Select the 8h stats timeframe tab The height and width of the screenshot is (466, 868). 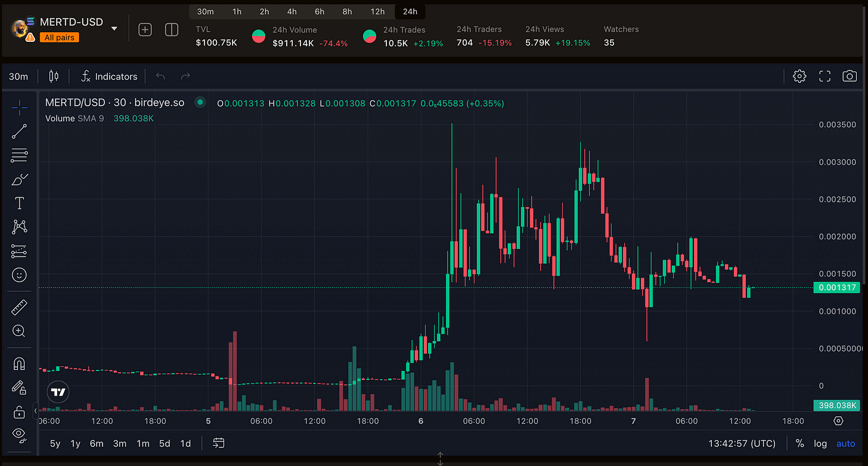tap(347, 11)
